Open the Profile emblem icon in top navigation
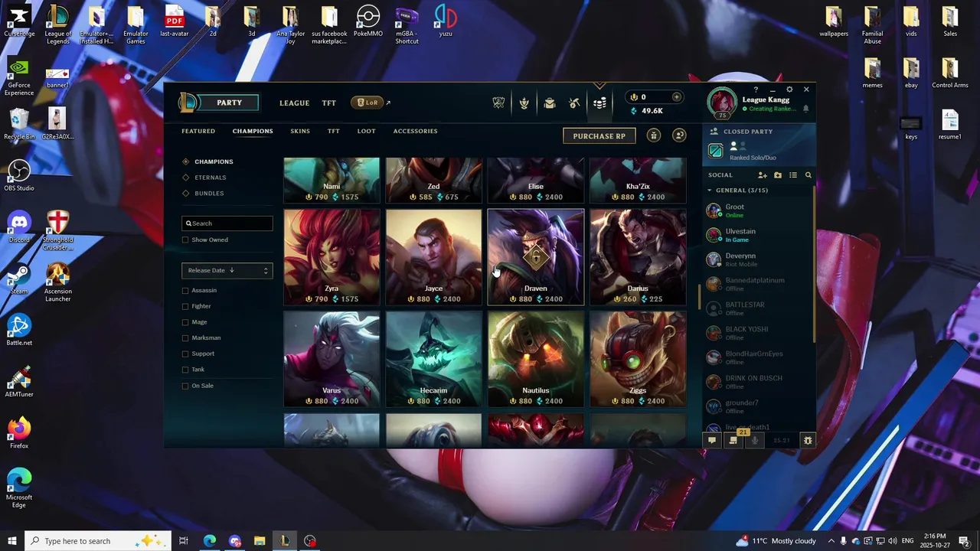This screenshot has height=551, width=980. pyautogui.click(x=524, y=103)
